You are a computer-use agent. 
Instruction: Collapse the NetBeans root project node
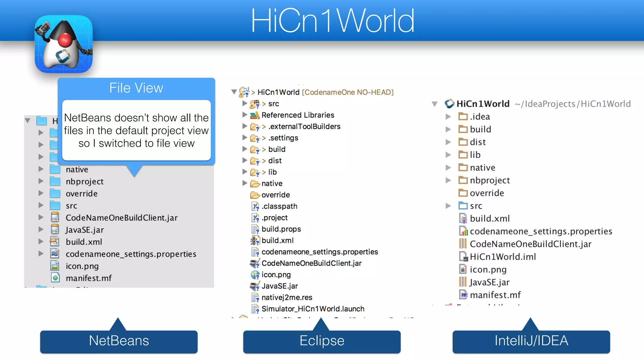(28, 120)
